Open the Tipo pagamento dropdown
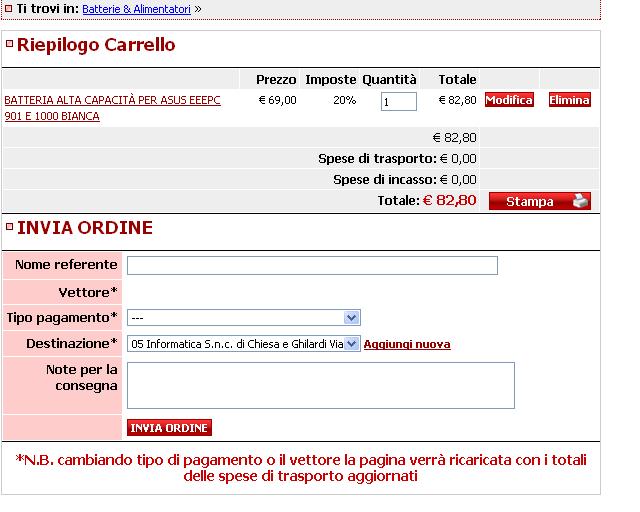 pos(244,318)
